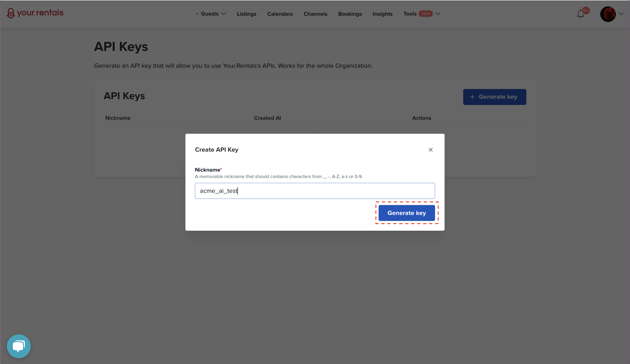Click the NEW badge beside Tools

click(426, 14)
